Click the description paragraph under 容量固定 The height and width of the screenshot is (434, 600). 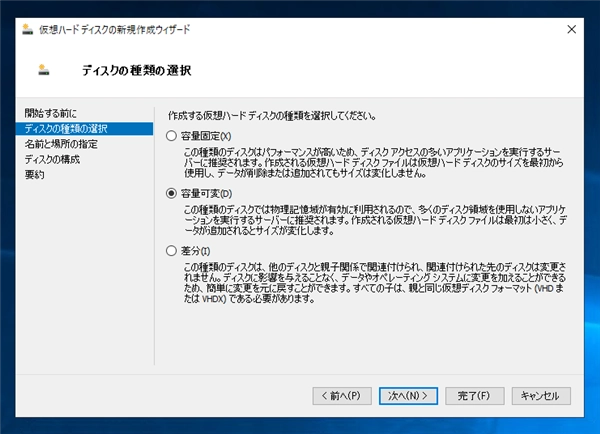374,162
